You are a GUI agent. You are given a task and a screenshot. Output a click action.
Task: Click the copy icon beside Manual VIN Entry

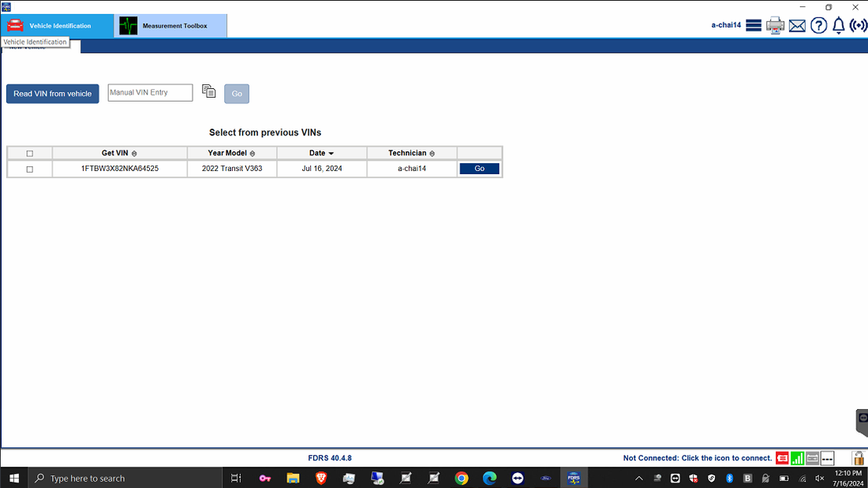pos(208,91)
